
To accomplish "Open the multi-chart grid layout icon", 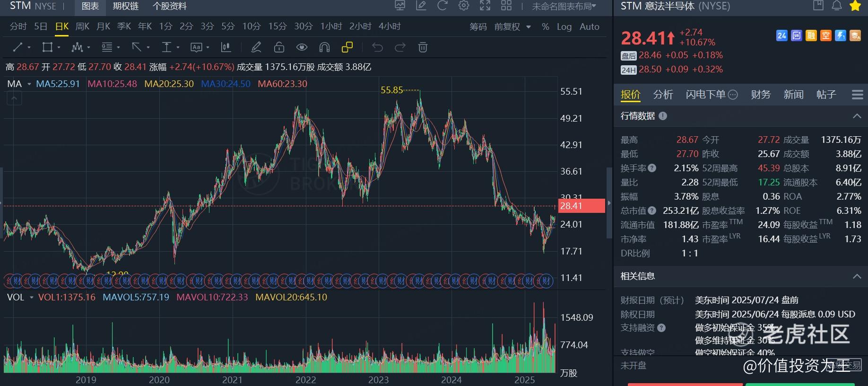I will 506,6.
